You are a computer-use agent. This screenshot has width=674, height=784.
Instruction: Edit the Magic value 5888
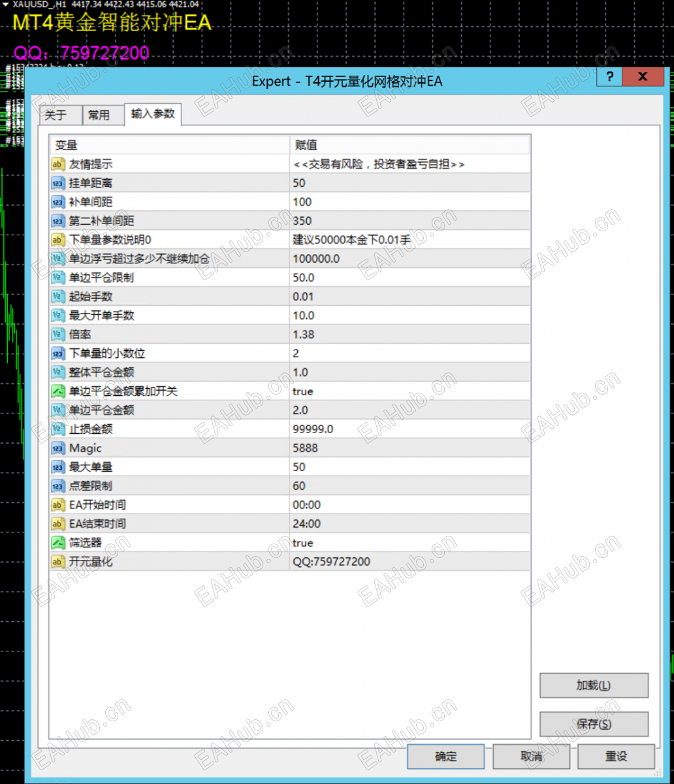[x=409, y=448]
